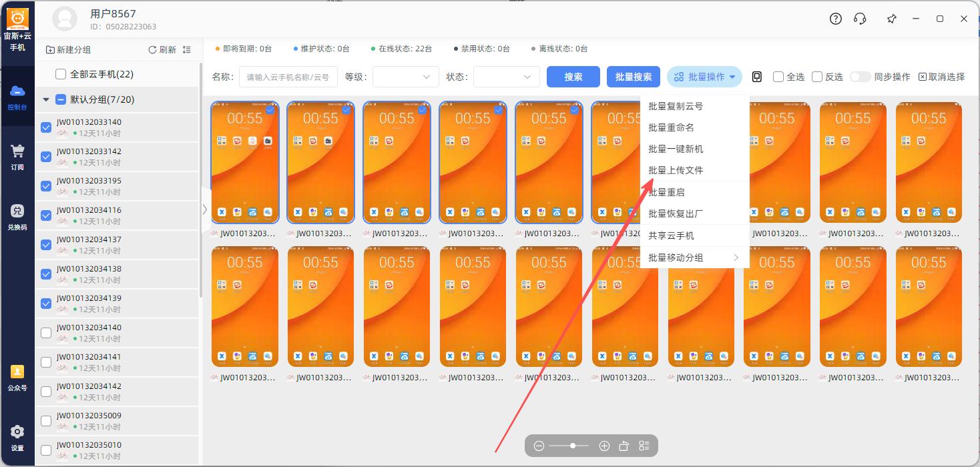Click the 新建分组 new group icon
The width and height of the screenshot is (980, 467).
50,50
